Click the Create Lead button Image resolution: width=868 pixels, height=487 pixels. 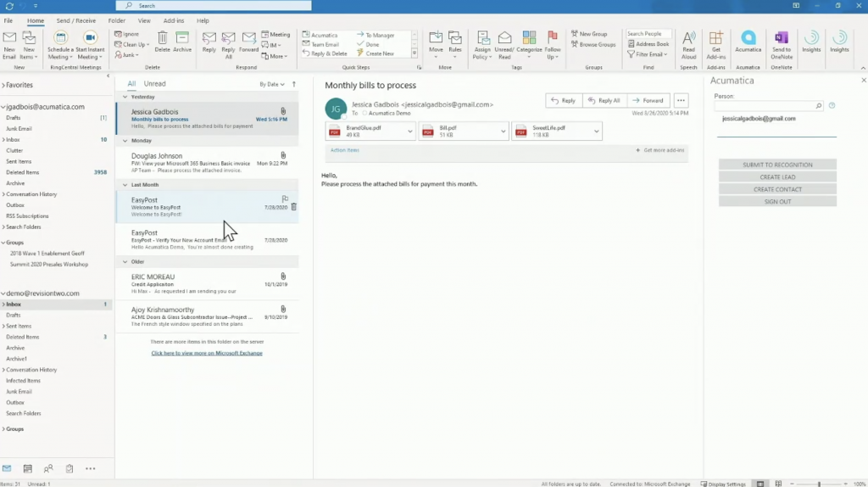coord(777,176)
